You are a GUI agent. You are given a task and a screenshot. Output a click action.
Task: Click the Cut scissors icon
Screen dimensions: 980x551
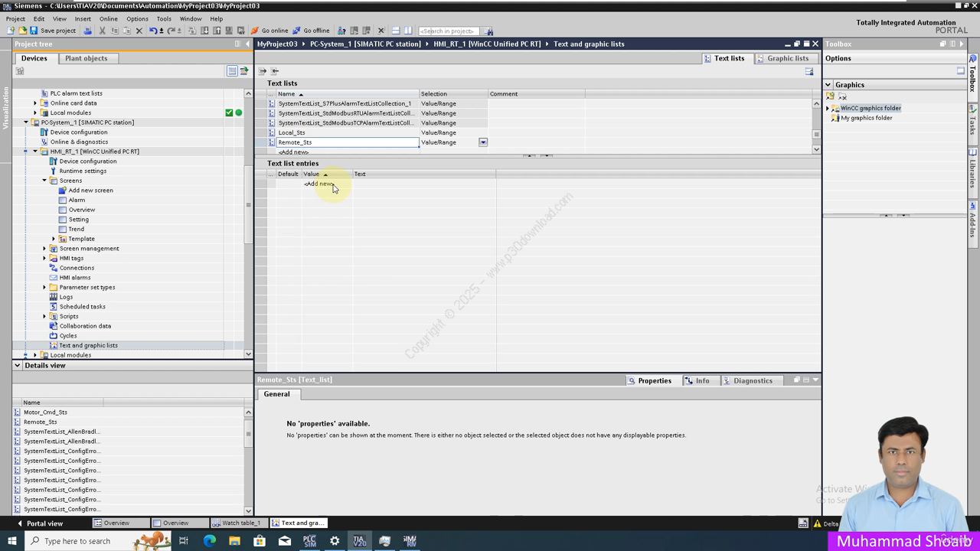tap(102, 31)
